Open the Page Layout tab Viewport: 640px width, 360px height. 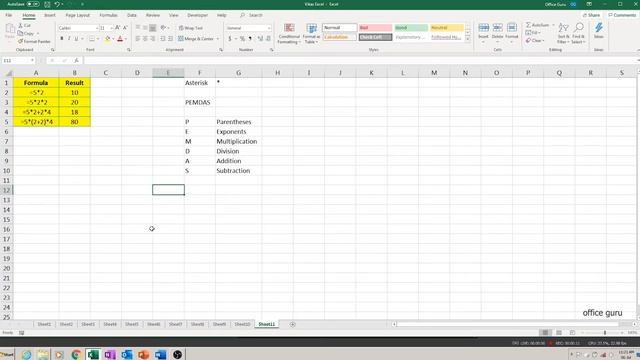click(x=78, y=15)
